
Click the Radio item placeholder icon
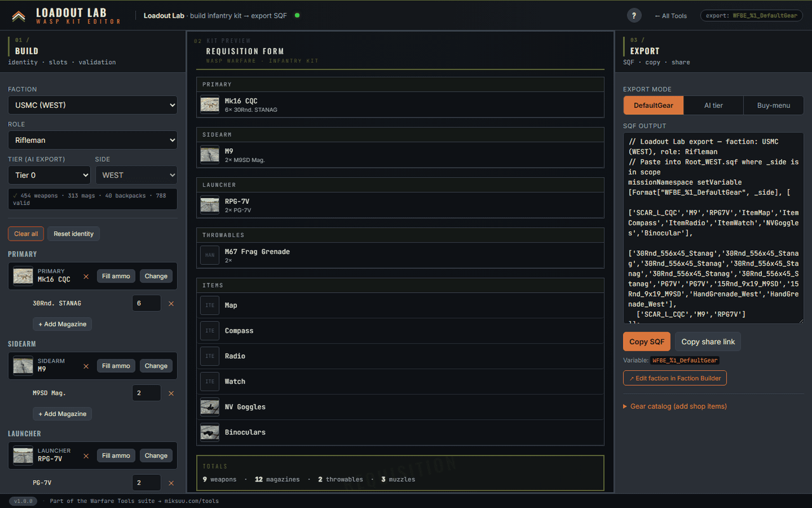pos(210,356)
